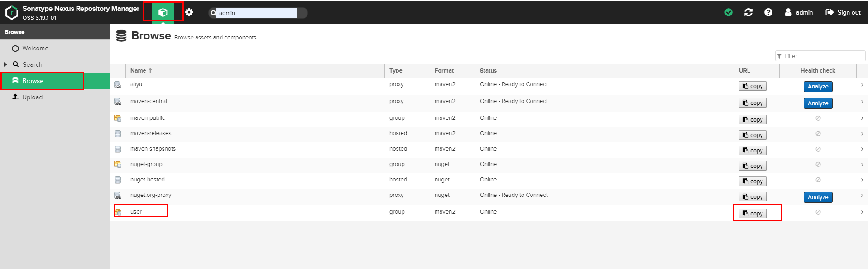Copy URL of maven-snapshots repository

point(753,151)
